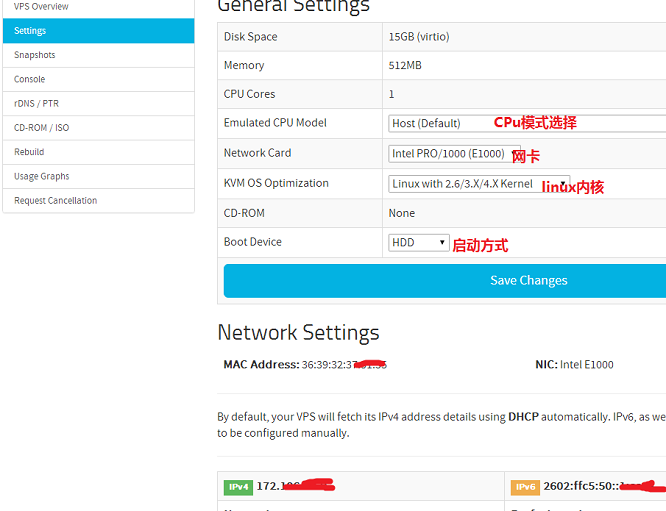Screen dimensions: 666x511
Task: Click the Network Settings heading
Action: 298,332
